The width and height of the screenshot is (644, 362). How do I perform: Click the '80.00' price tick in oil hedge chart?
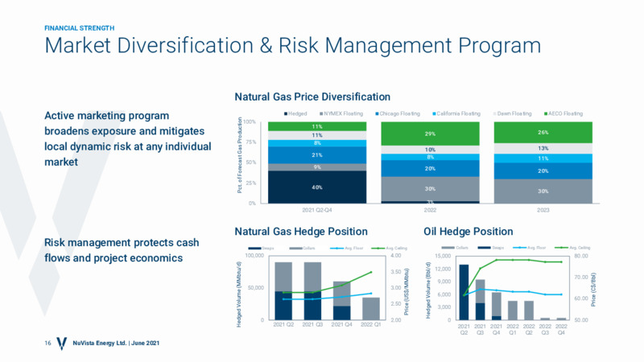[x=581, y=256]
